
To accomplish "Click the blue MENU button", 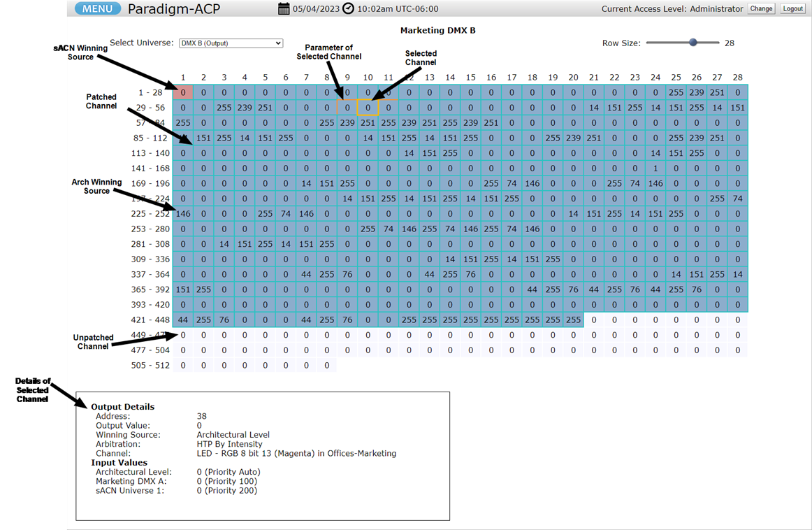I will click(98, 9).
